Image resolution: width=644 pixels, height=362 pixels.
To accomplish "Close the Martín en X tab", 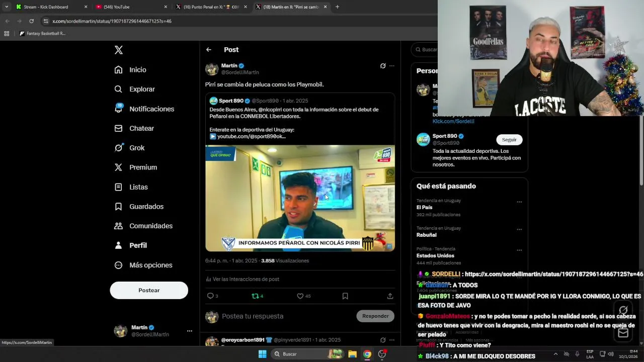I will [325, 7].
